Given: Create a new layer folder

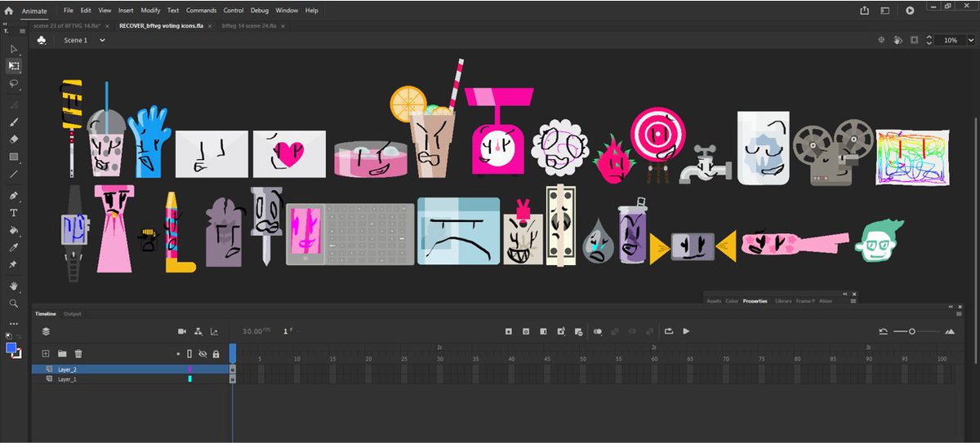Looking at the screenshot, I should coord(62,353).
